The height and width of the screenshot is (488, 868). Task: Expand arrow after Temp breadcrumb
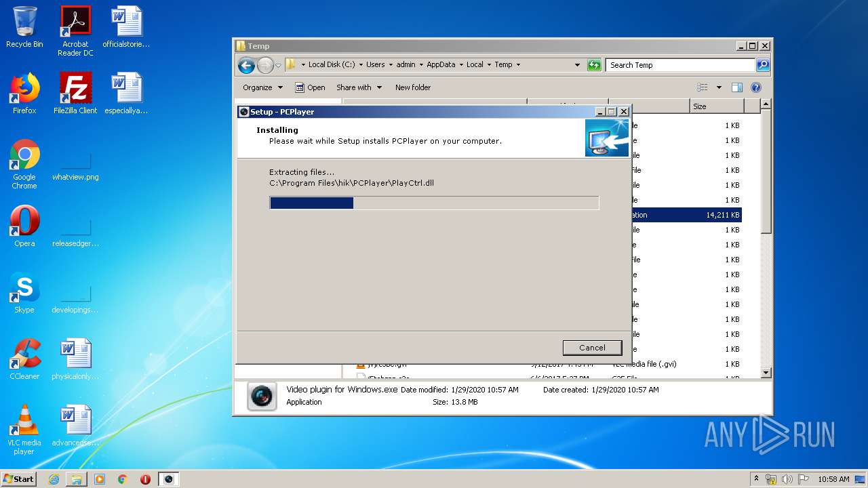[518, 65]
